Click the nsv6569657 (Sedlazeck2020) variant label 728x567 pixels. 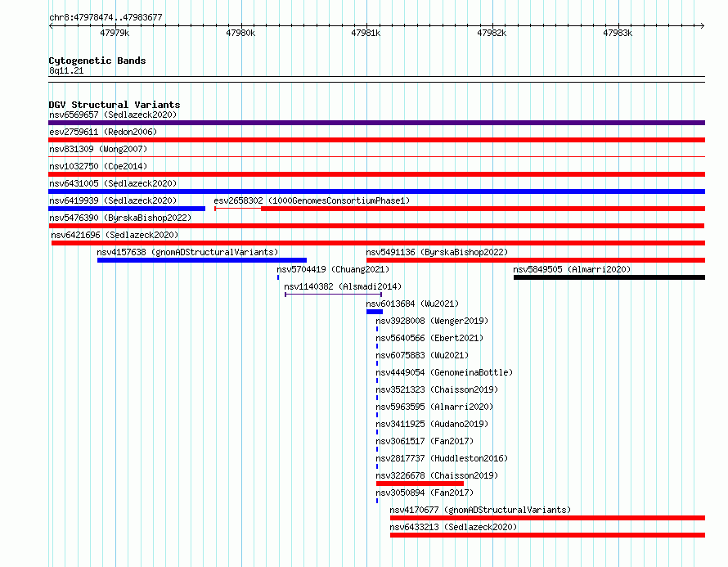113,115
